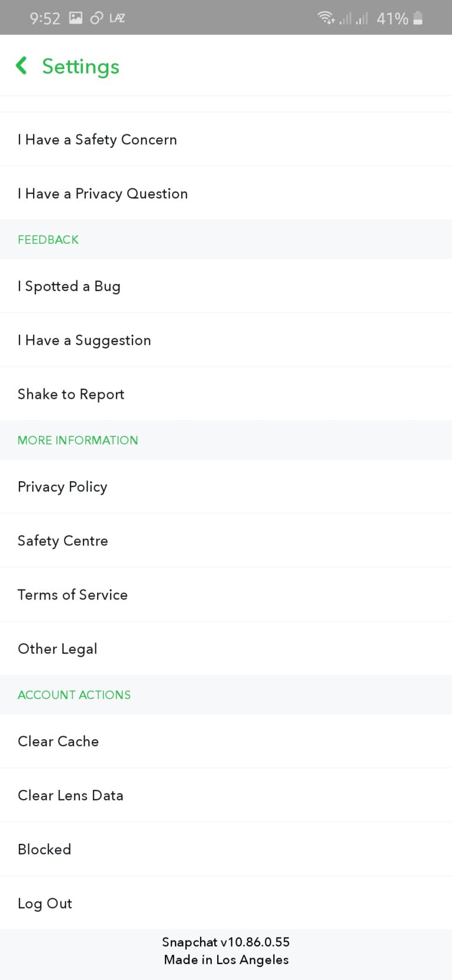
Task: Report via I Spotted a Bug
Action: coord(69,286)
